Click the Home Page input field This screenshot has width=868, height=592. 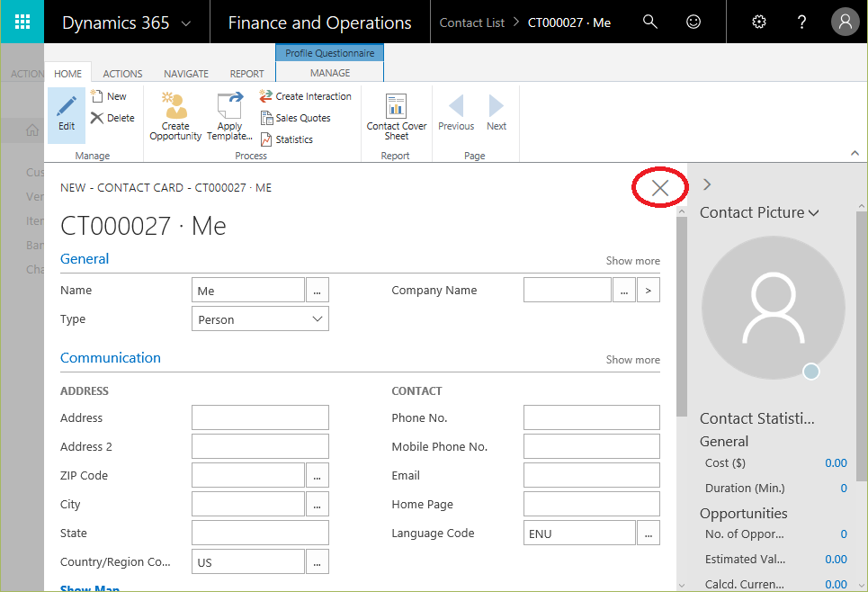pos(592,504)
